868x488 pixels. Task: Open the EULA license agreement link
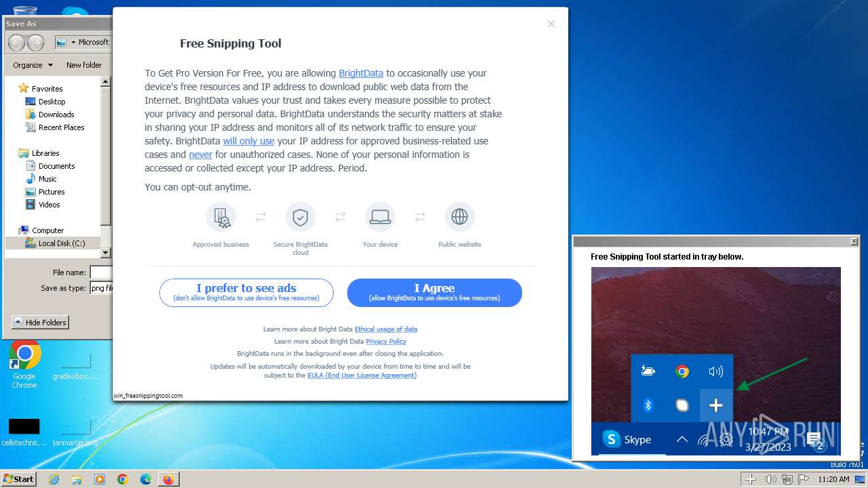(x=362, y=375)
